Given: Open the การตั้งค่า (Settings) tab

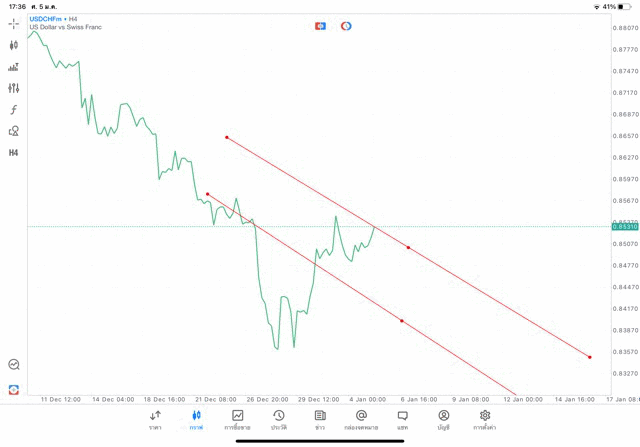Looking at the screenshot, I should tap(484, 420).
